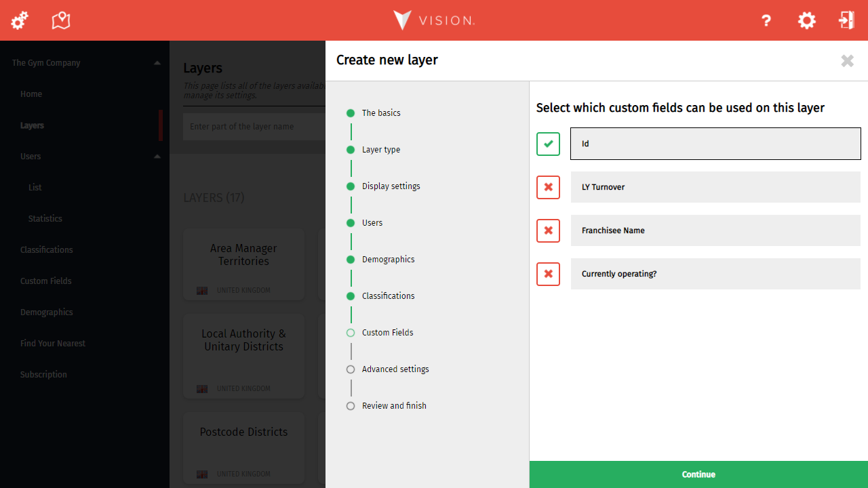Toggle the Currently operating? custom field
The height and width of the screenshot is (488, 868).
[x=548, y=274]
